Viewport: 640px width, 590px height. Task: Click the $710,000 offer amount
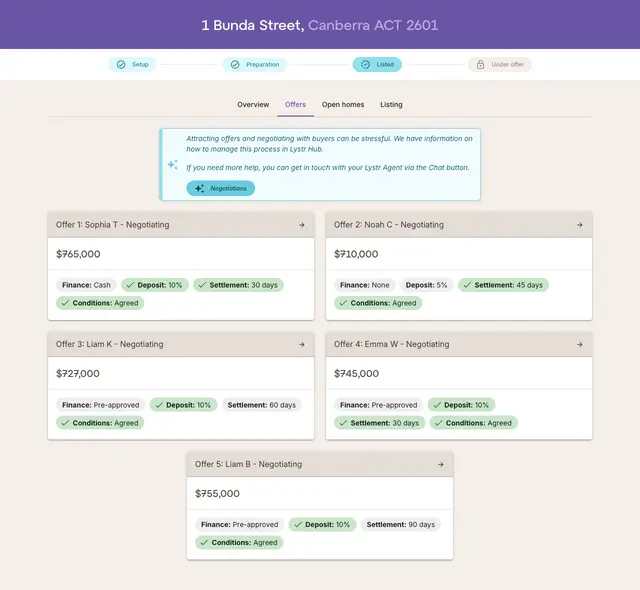(x=356, y=254)
